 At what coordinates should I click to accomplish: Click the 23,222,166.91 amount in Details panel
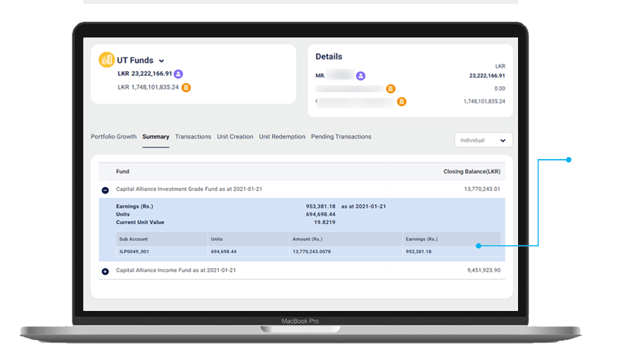487,76
